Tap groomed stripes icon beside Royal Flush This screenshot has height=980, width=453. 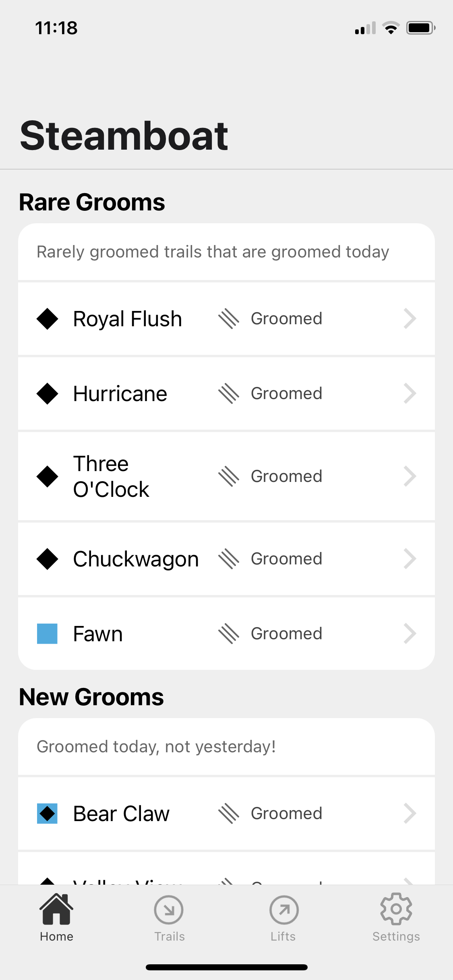click(229, 319)
